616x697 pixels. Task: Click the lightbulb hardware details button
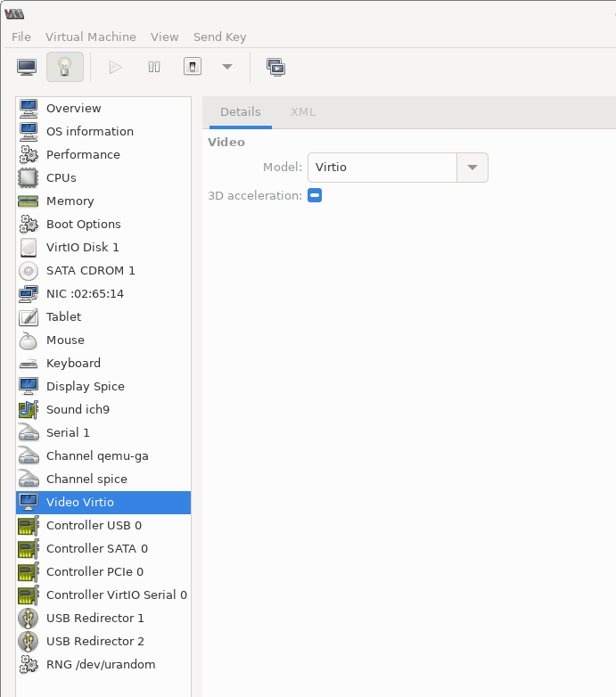point(64,67)
